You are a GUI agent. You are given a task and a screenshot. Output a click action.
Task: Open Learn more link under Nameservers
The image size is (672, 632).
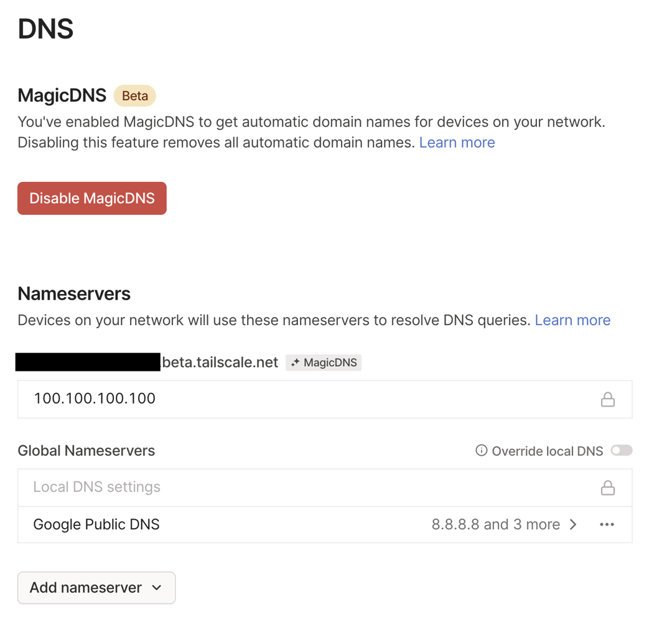click(572, 320)
